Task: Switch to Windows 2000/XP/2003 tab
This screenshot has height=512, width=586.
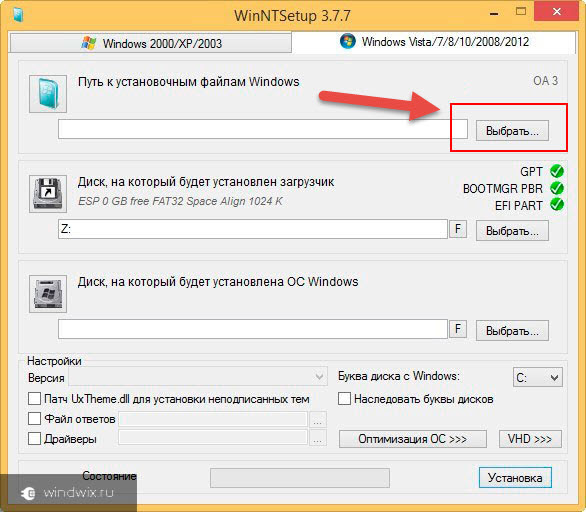Action: pos(151,43)
